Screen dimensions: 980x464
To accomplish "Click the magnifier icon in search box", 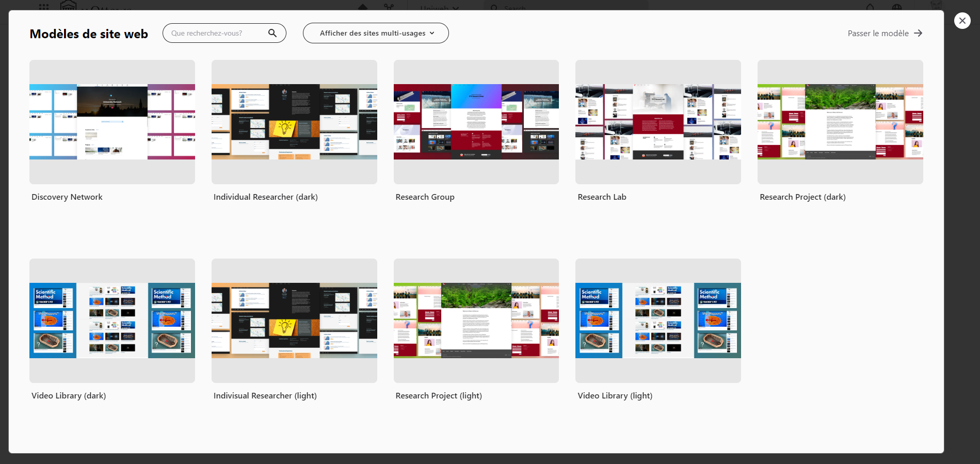I will tap(272, 33).
